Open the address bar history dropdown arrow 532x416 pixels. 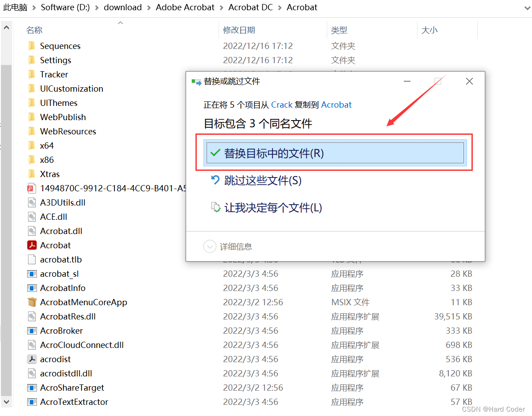pos(527,8)
